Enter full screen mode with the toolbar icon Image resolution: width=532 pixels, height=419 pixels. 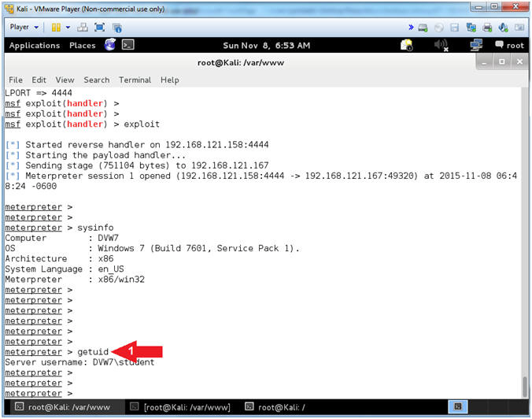[x=99, y=27]
